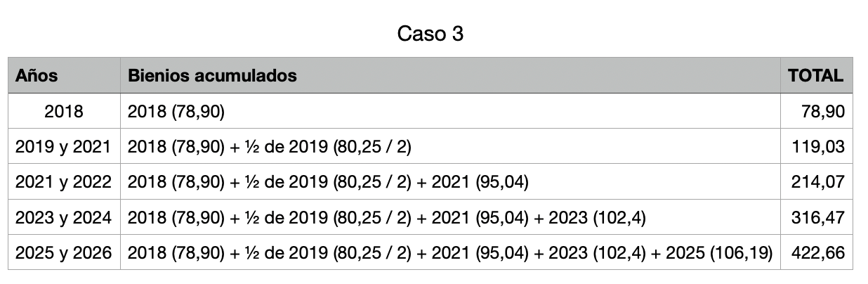Click the total value 422,66

point(818,252)
